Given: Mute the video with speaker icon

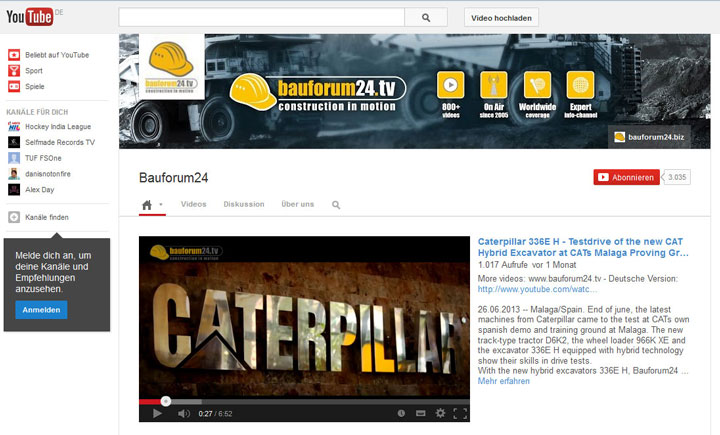Looking at the screenshot, I should click(x=184, y=413).
